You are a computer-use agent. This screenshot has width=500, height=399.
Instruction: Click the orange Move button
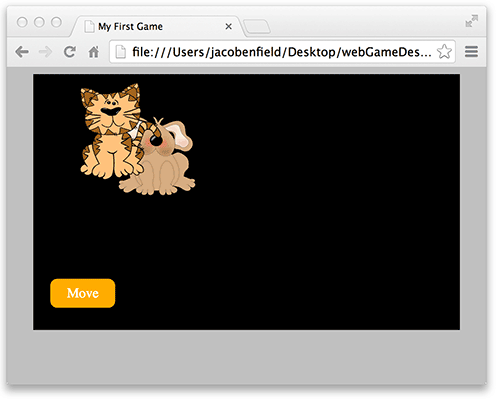coord(83,293)
